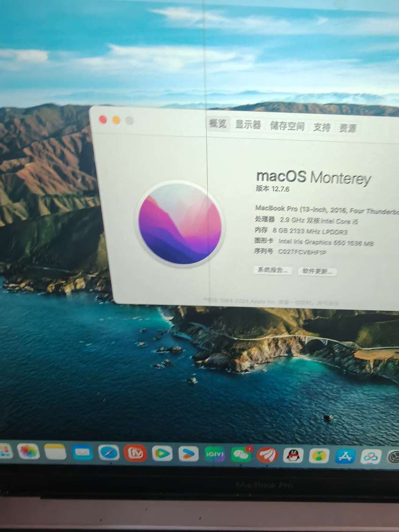Close the About This Mac window
Image resolution: width=399 pixels, height=532 pixels.
coord(103,119)
